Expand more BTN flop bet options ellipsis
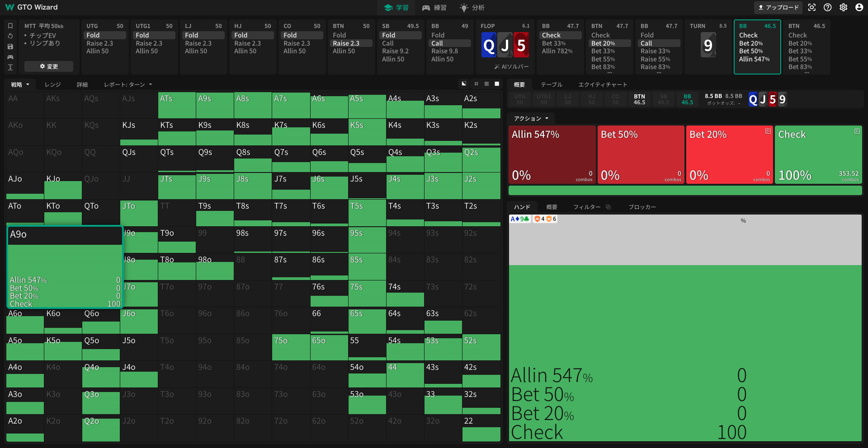This screenshot has width=868, height=448. pyautogui.click(x=610, y=73)
